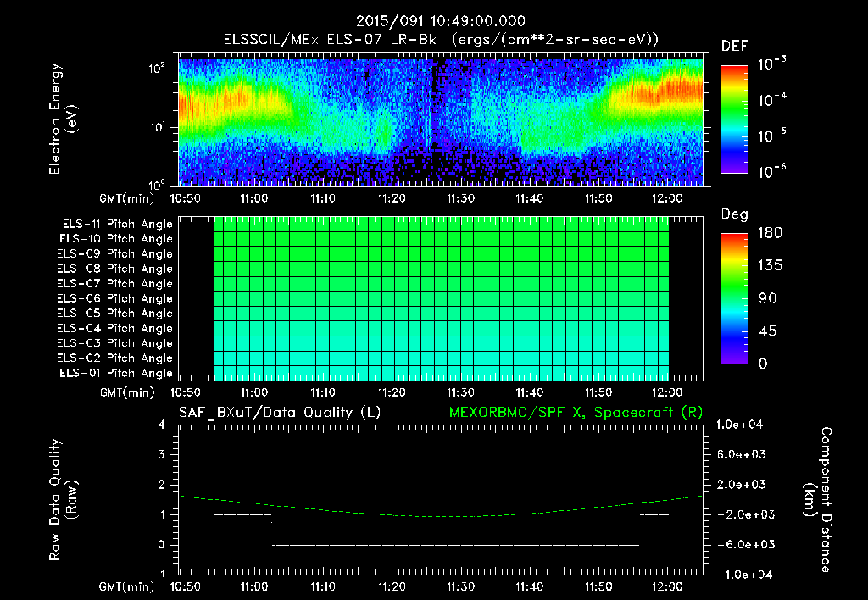Click the 12:00 time tick under pitch angle panel

pyautogui.click(x=667, y=393)
